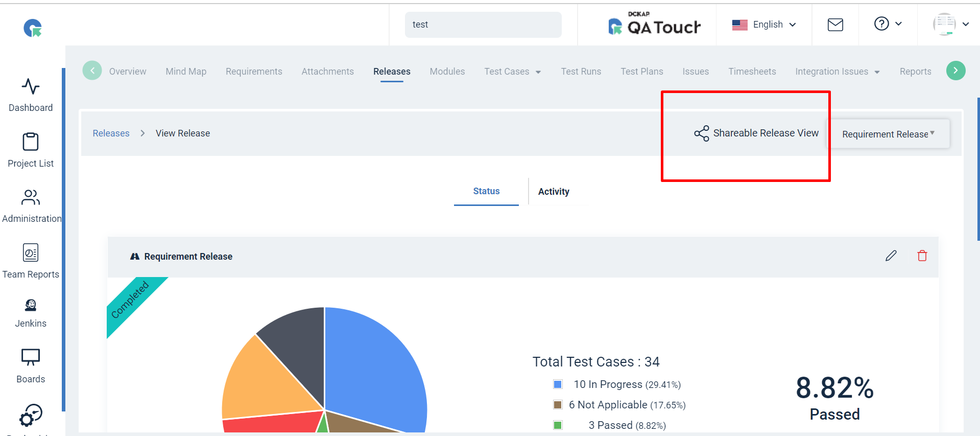
Task: Open the Timesheets tab
Action: [x=752, y=72]
